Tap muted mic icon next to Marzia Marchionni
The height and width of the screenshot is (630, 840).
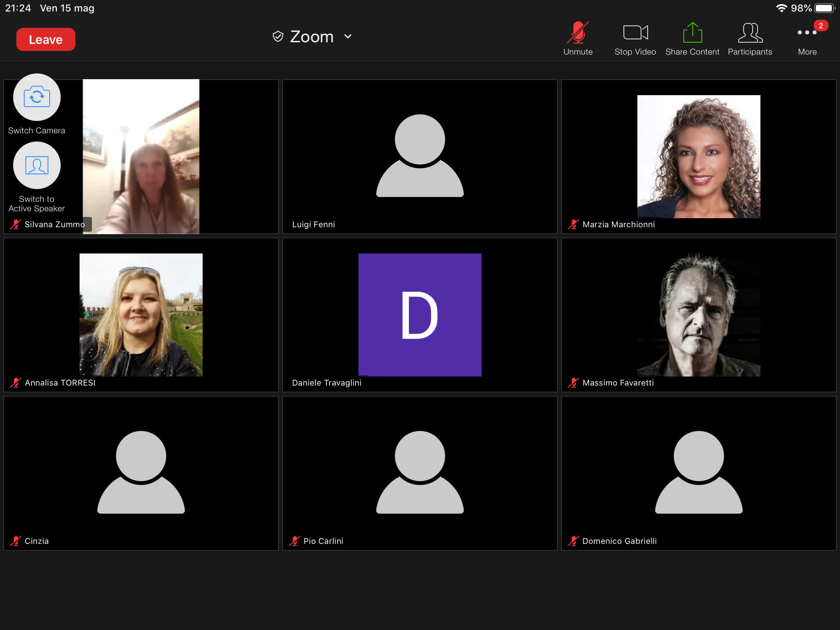573,224
